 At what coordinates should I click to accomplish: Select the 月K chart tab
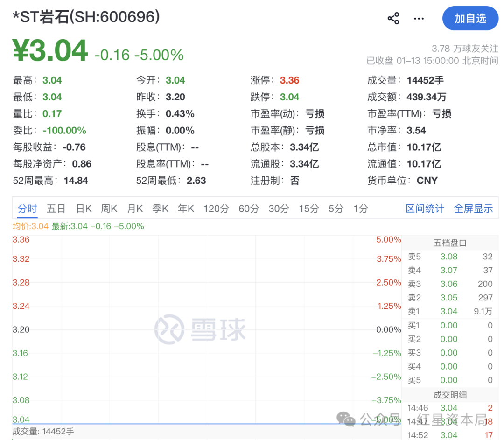pos(135,209)
